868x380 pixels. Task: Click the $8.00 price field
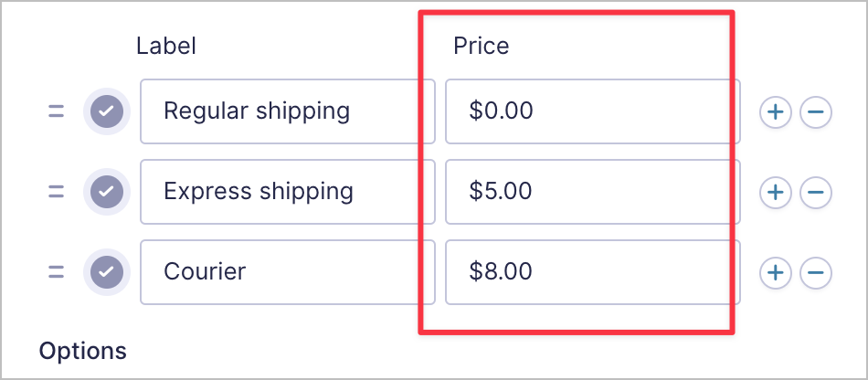[x=592, y=272]
